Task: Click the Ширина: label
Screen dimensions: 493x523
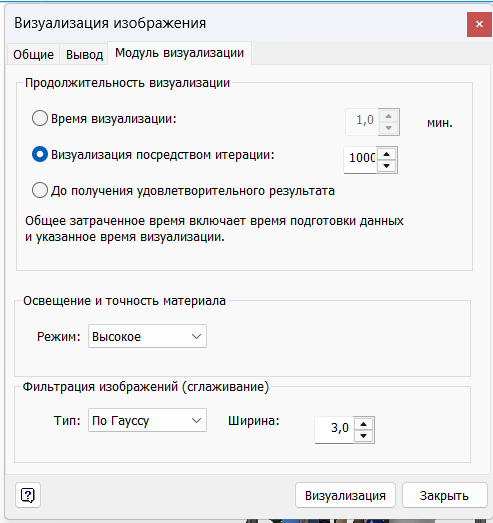Action: pyautogui.click(x=254, y=421)
